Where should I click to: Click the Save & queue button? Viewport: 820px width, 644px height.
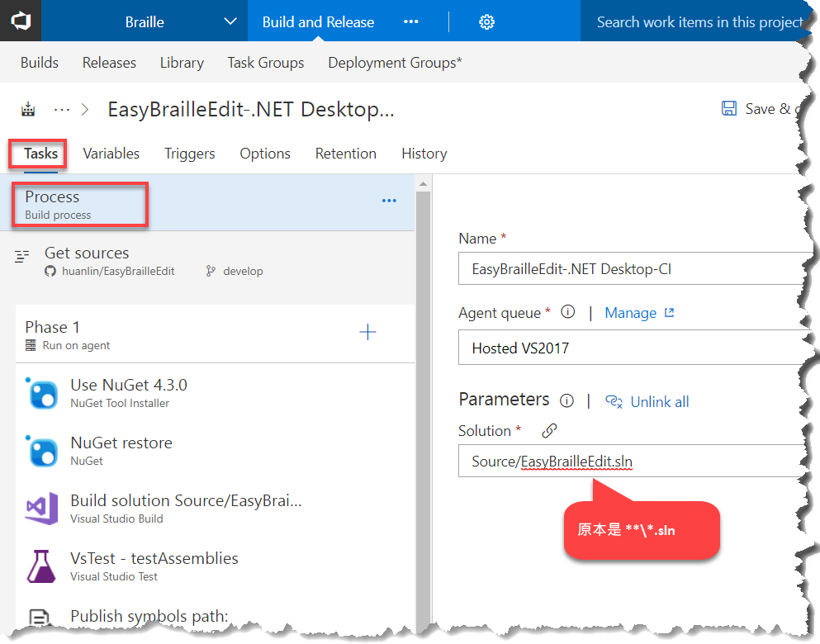coord(762,109)
